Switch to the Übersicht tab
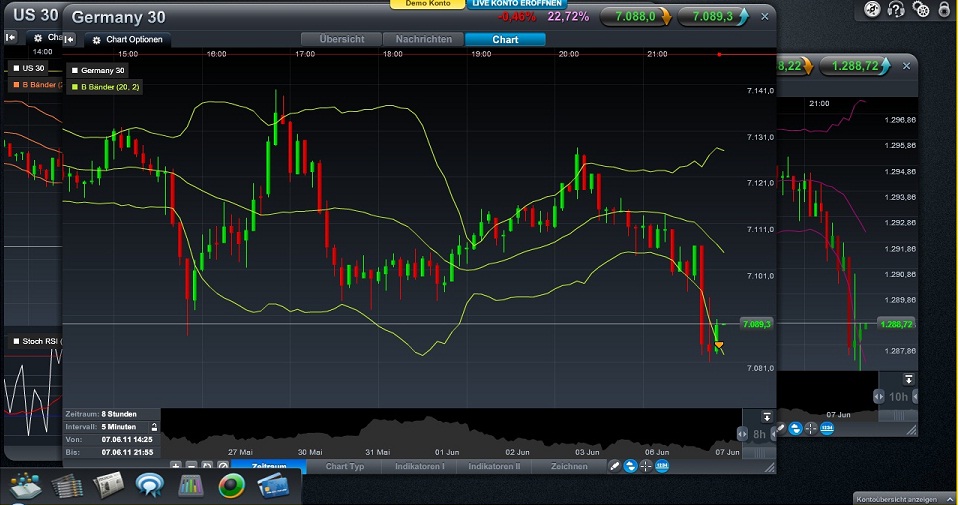The width and height of the screenshot is (960, 505). (x=342, y=39)
